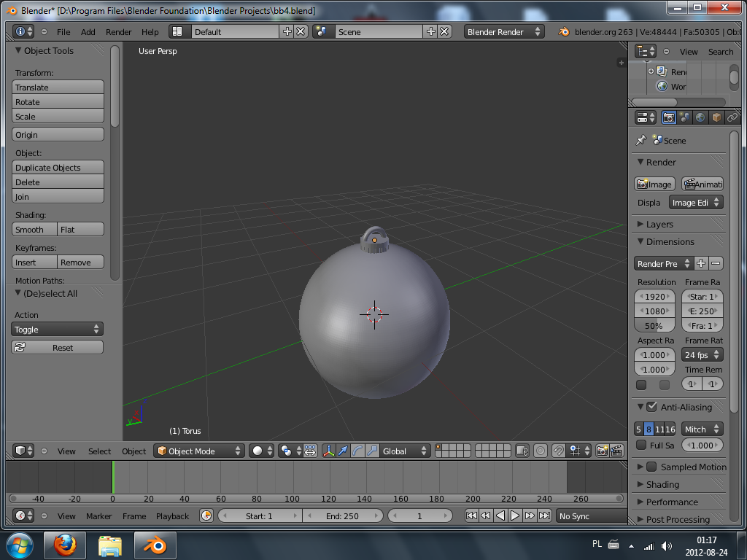Render animation using 3D view clapper icon

616,451
